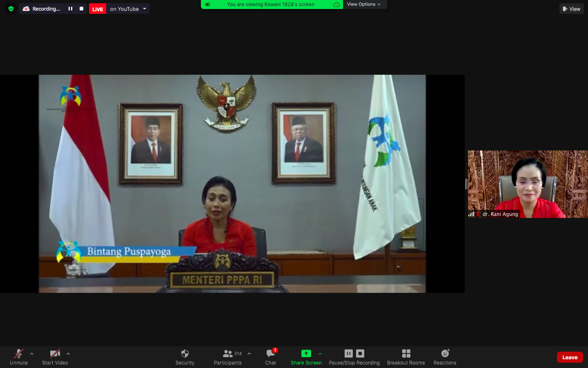Open the Reactions menu
Image resolution: width=588 pixels, height=368 pixels.
pyautogui.click(x=445, y=357)
